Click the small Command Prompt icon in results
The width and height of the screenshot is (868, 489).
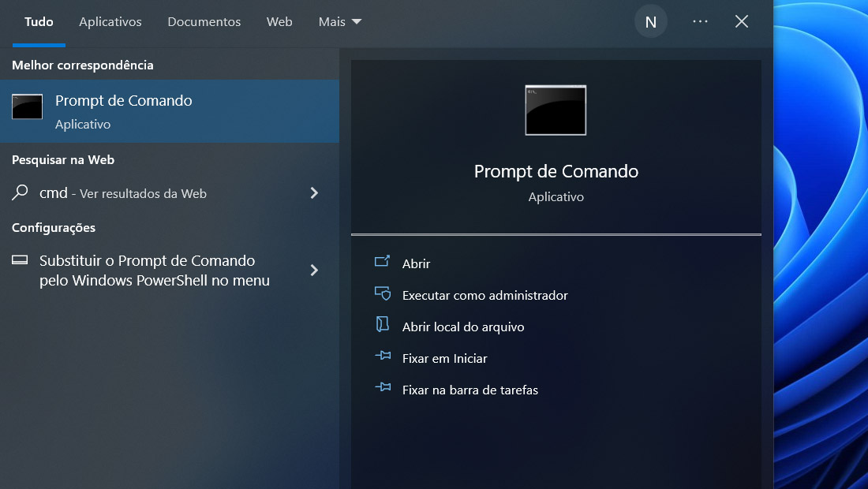(x=27, y=106)
